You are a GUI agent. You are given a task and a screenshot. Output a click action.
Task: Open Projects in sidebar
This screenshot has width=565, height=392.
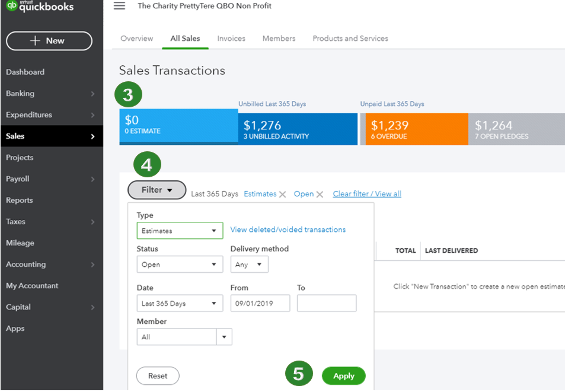(20, 157)
